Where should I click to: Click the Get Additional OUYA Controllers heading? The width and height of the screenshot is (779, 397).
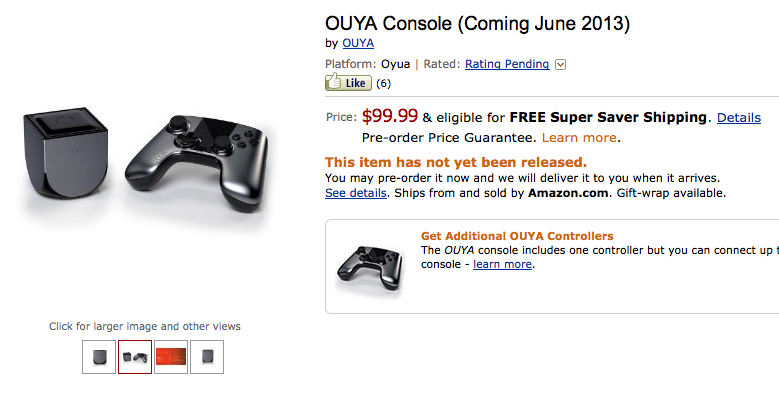[x=517, y=236]
